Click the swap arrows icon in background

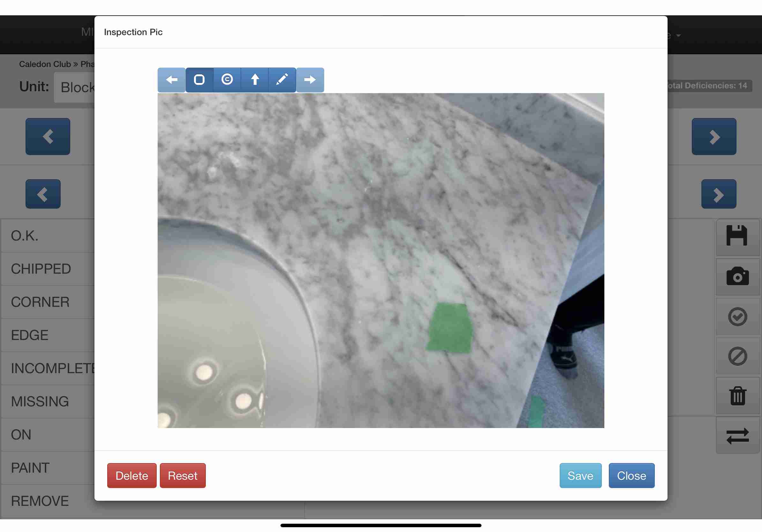[x=737, y=436]
